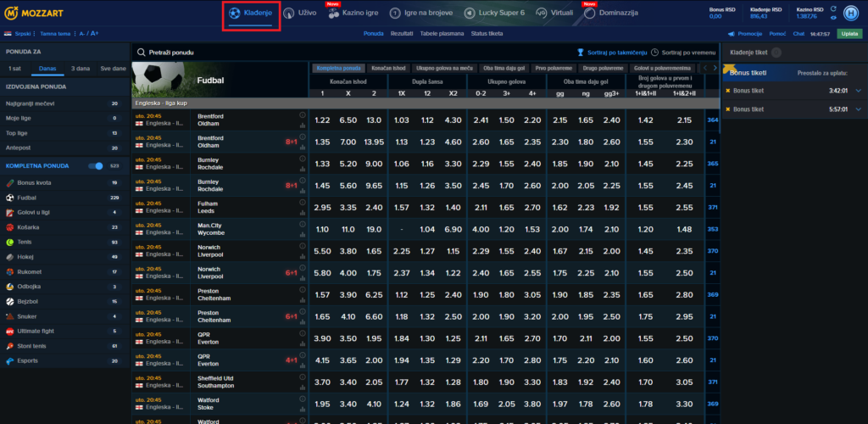Select the 3 dana time filter

coord(81,70)
